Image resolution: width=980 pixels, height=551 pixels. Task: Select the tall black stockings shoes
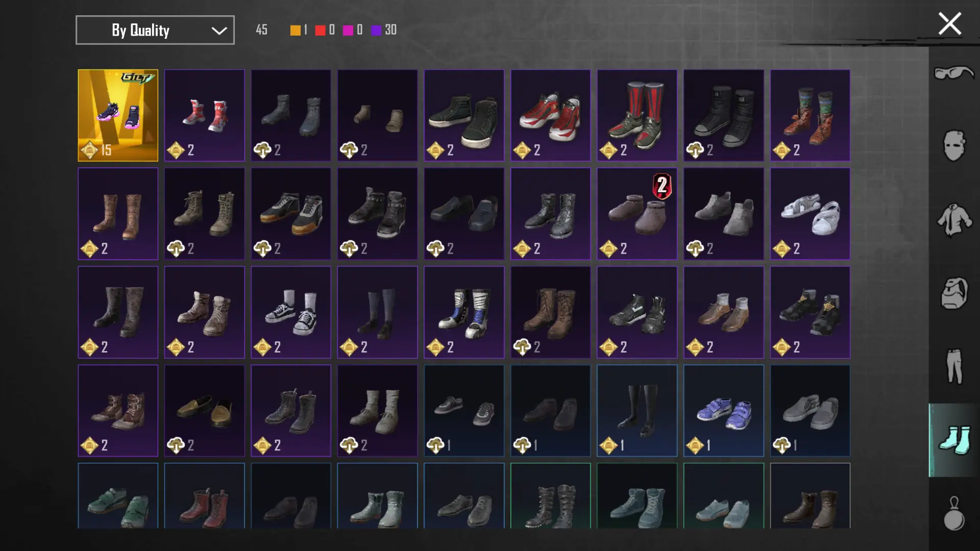637,411
